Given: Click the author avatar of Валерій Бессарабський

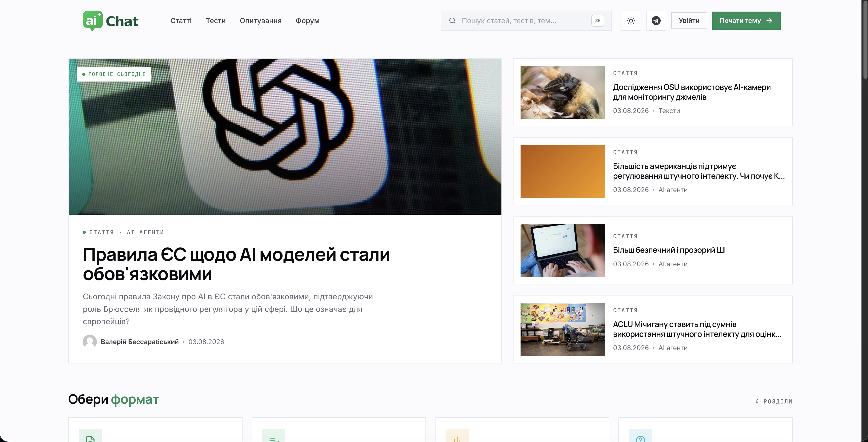Looking at the screenshot, I should click(90, 342).
